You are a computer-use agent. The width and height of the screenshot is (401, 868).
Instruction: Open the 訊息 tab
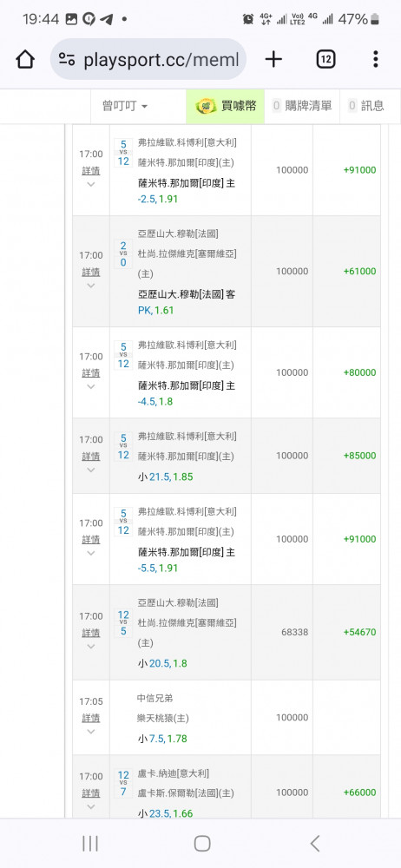click(x=366, y=106)
